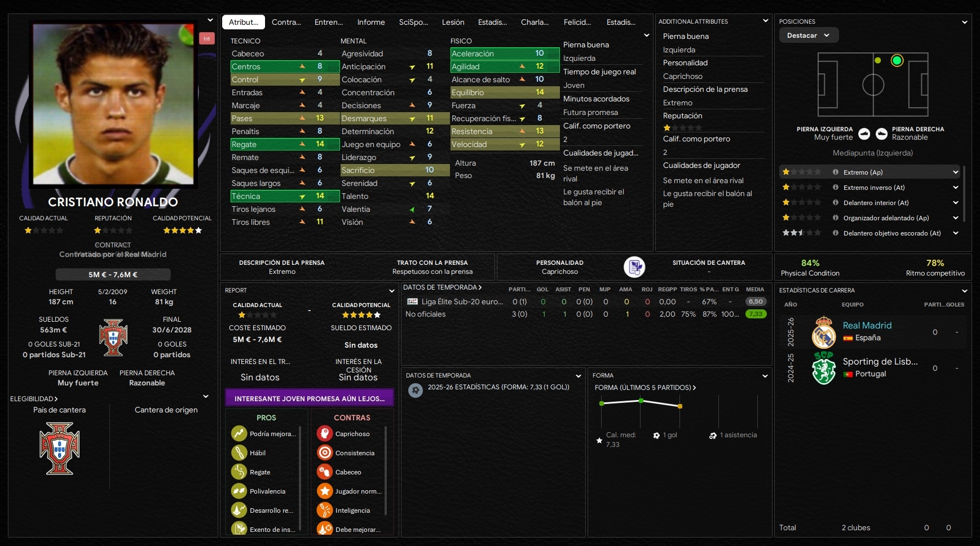This screenshot has height=546, width=980.
Task: Open the DATOS DE TEMPORADA link
Action: (443, 287)
